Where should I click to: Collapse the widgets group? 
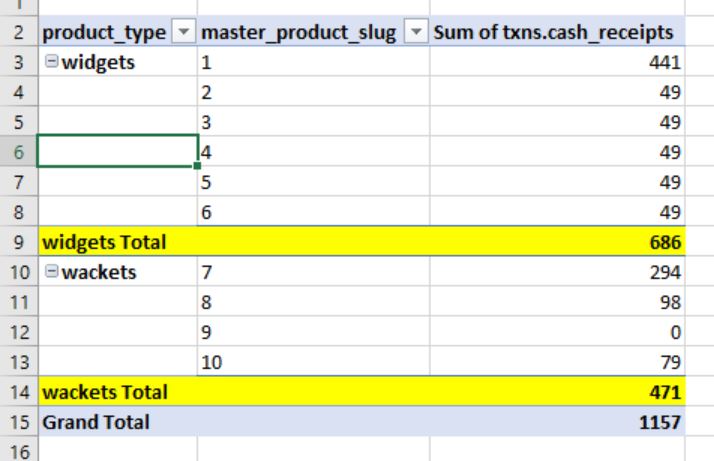coord(51,61)
